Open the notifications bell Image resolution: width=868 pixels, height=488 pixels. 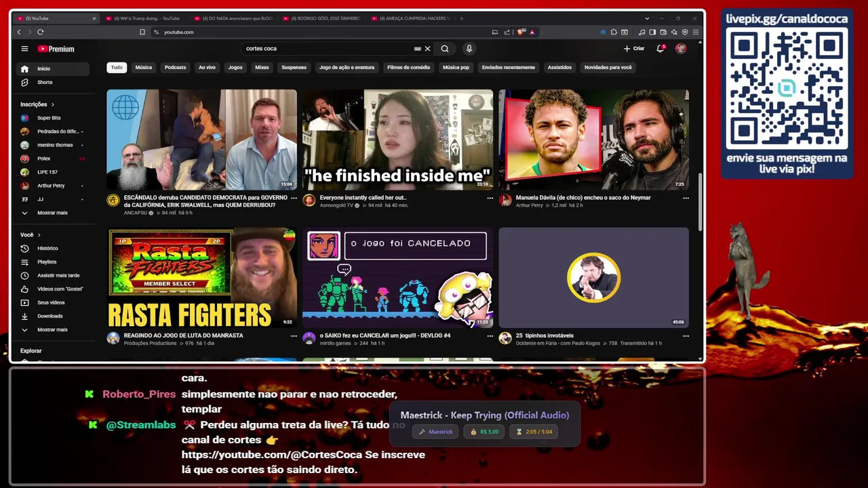pyautogui.click(x=660, y=49)
